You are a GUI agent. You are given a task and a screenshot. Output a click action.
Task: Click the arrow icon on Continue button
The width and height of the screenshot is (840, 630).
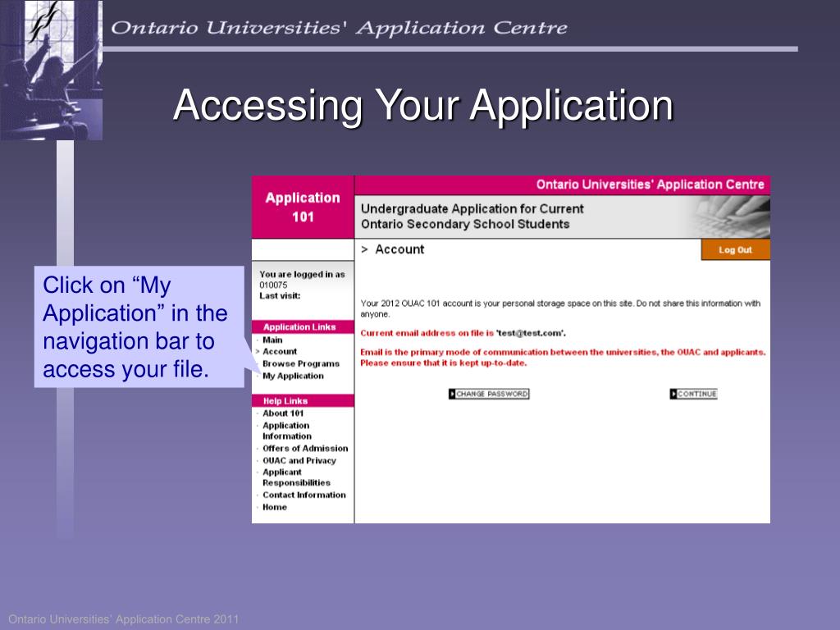pyautogui.click(x=673, y=395)
